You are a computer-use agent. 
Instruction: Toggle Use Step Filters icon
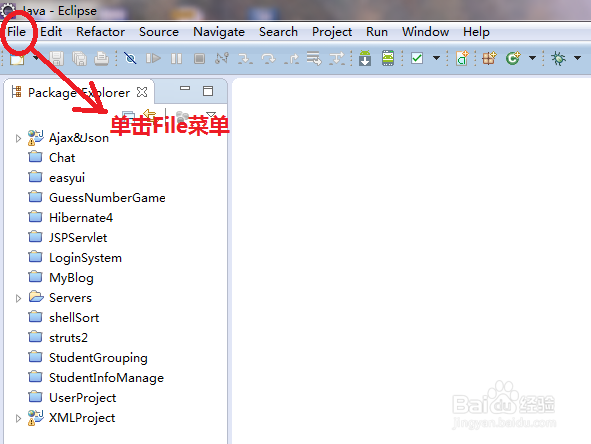pos(337,58)
